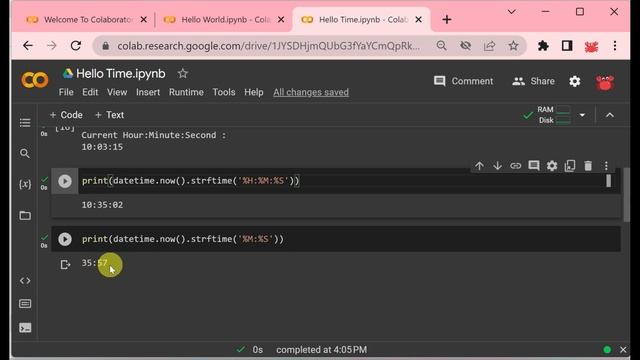
Task: Open the tab search chevron
Action: pos(511,12)
